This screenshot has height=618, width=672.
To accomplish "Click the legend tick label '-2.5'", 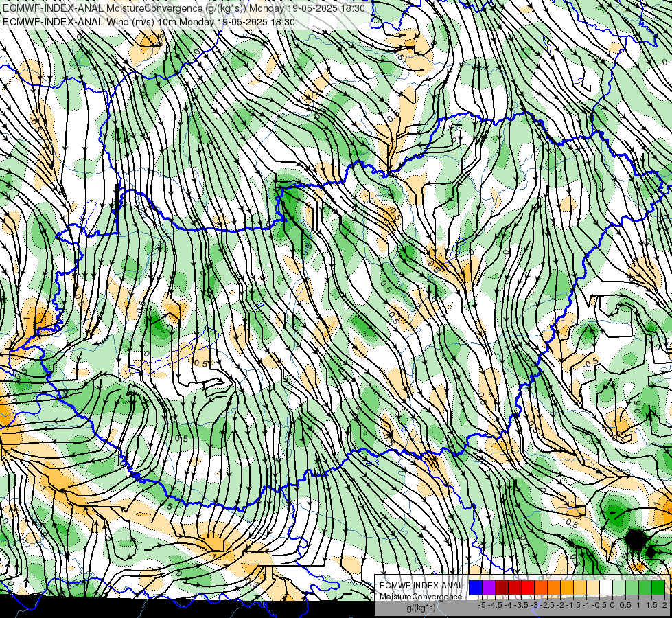I will 547,605.
